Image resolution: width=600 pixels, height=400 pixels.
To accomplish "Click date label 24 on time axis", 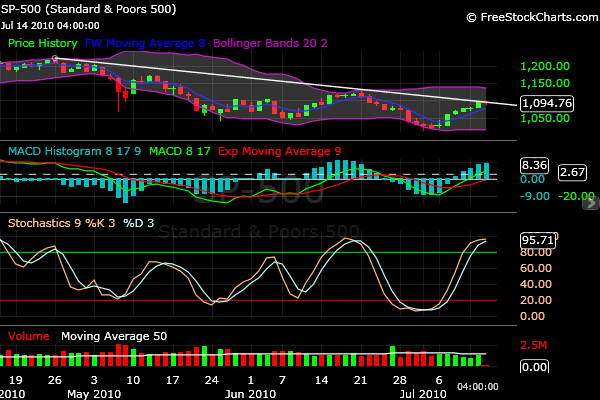I will (x=211, y=380).
